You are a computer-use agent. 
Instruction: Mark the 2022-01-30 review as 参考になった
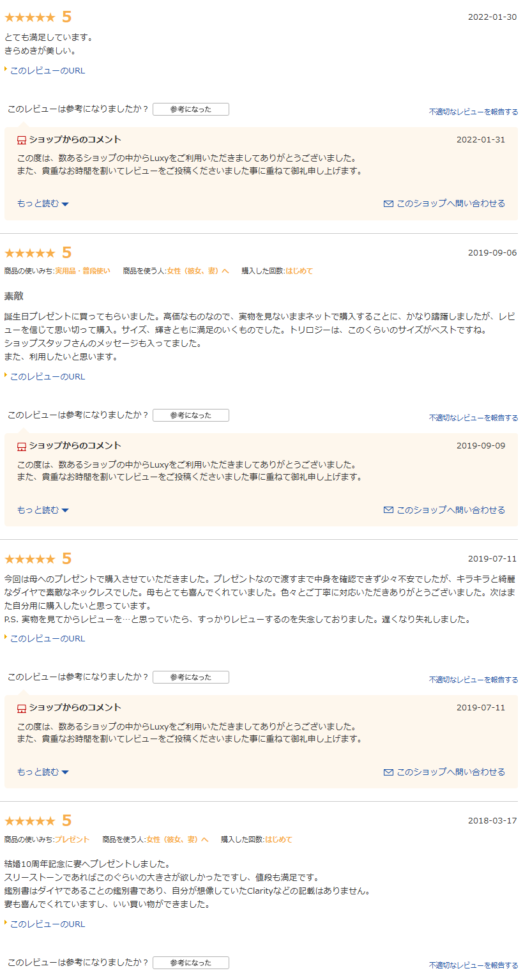click(191, 109)
